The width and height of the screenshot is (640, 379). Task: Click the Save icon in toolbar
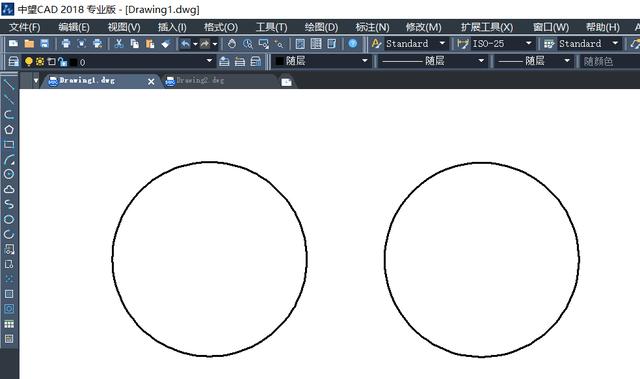point(44,44)
